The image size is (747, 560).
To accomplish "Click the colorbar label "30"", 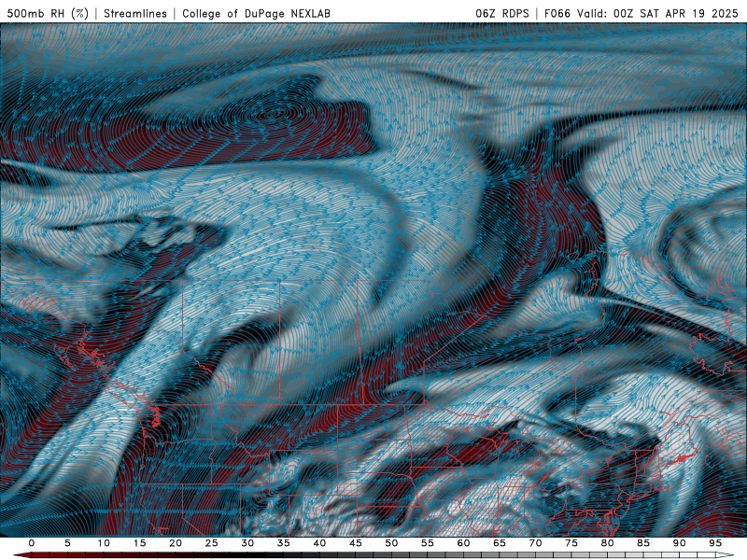I will click(247, 543).
